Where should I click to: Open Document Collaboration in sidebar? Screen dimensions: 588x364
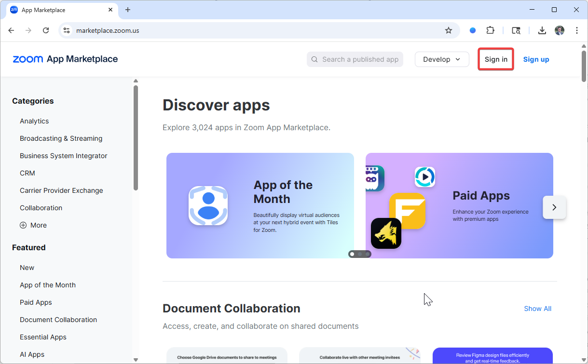58,320
